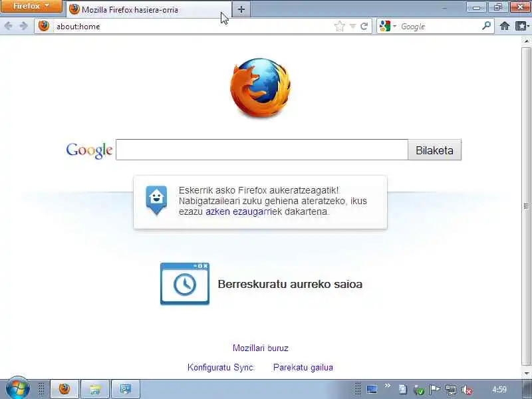Click the Firefox taskbar button
532x399 pixels.
[65, 389]
